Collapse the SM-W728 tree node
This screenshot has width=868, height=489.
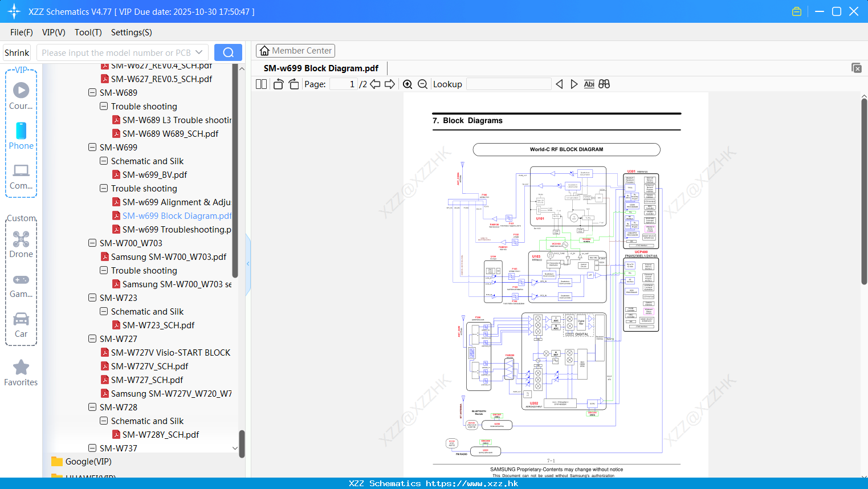click(92, 407)
